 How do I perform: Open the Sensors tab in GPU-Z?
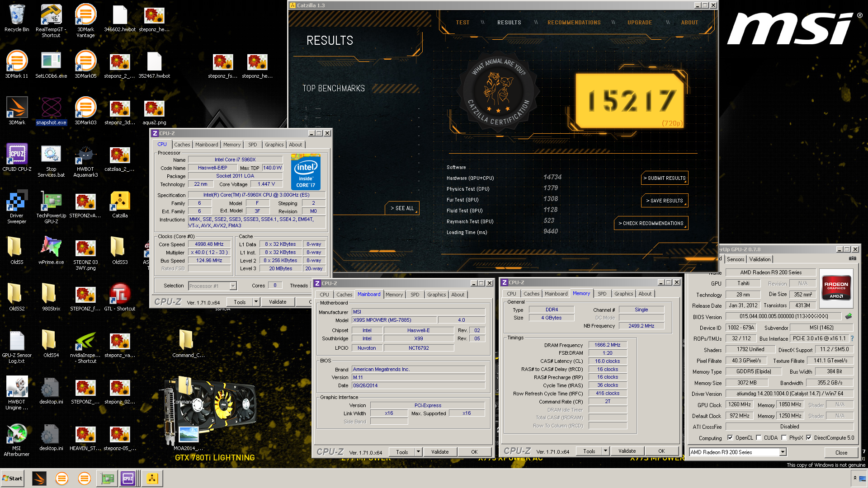point(736,259)
